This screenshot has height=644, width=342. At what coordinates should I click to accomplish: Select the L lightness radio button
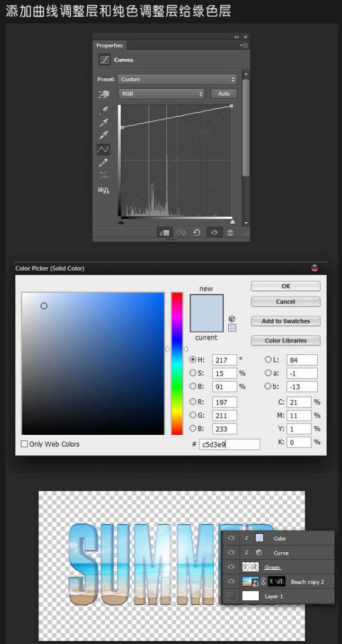click(268, 360)
